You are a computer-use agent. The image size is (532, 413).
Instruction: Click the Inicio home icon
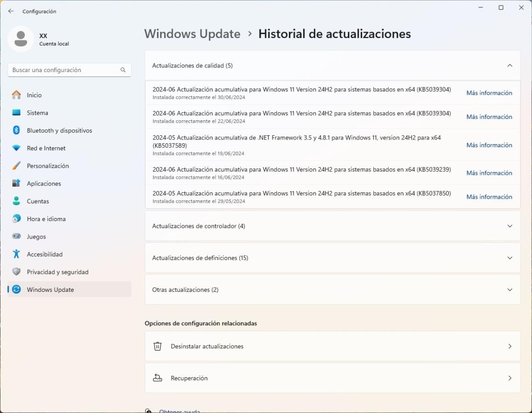[16, 95]
